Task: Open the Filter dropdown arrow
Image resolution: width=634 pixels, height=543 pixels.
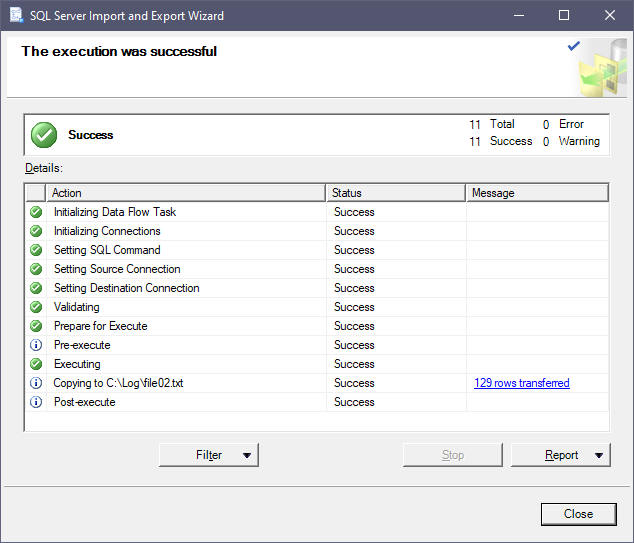Action: coord(247,455)
